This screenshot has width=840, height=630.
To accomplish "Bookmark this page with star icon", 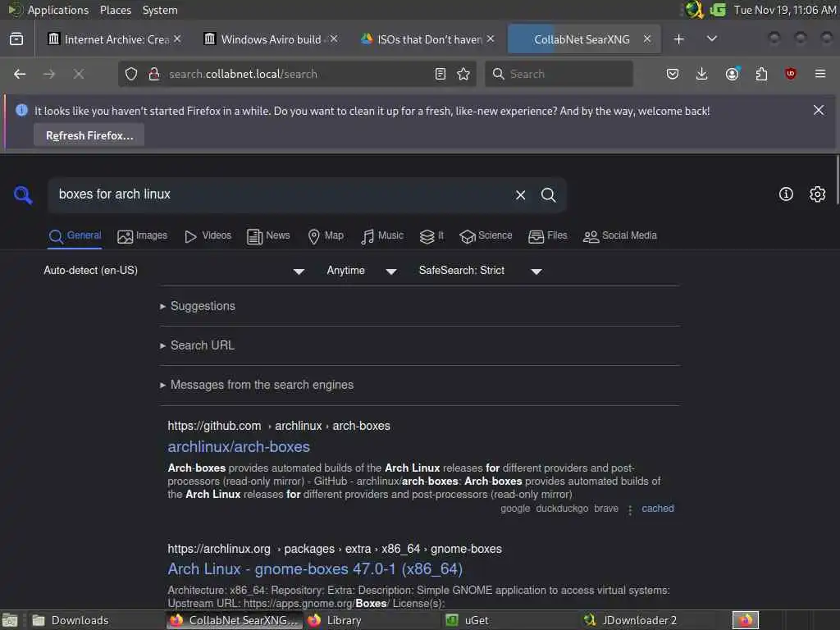I will tap(463, 74).
